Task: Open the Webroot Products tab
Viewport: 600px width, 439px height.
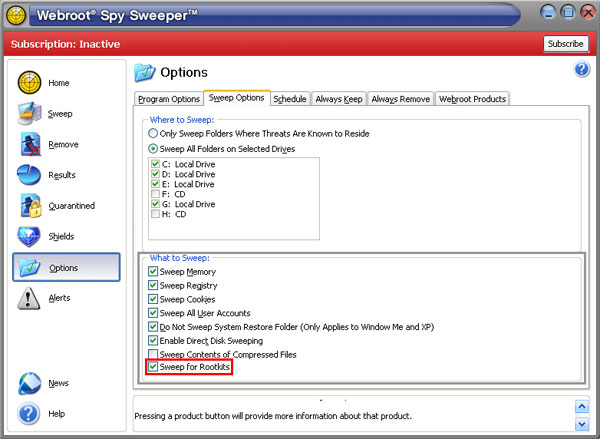Action: click(x=472, y=99)
